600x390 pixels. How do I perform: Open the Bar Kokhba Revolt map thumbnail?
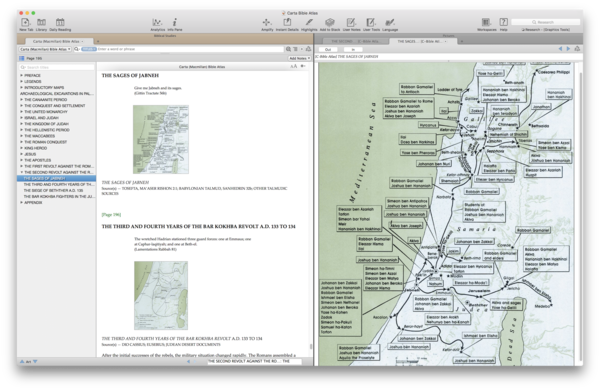click(161, 295)
